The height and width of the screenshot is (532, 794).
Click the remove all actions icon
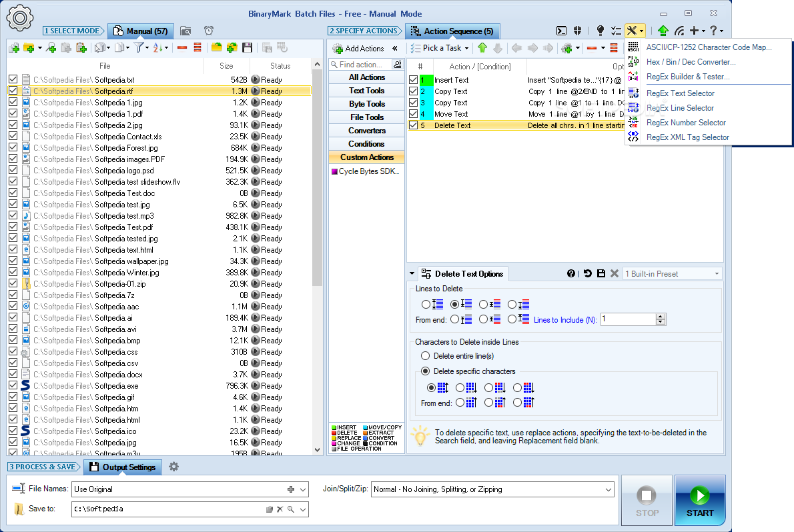pos(614,48)
